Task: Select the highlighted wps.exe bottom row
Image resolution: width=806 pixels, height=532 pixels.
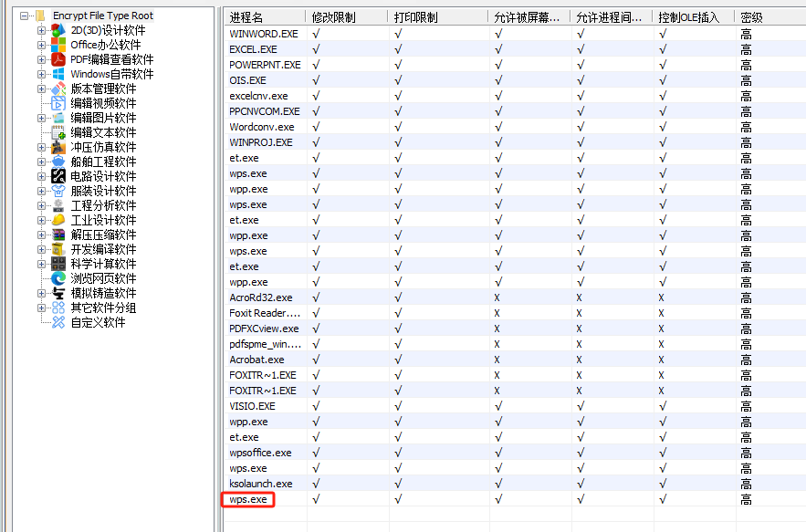Action: 248,499
